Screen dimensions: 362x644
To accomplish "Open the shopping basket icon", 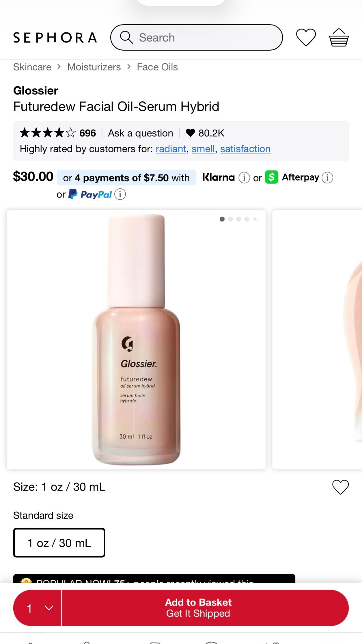I will (x=339, y=37).
